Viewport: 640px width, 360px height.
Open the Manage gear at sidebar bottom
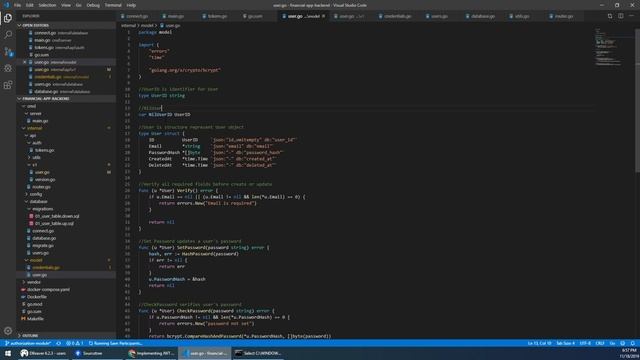point(8,331)
